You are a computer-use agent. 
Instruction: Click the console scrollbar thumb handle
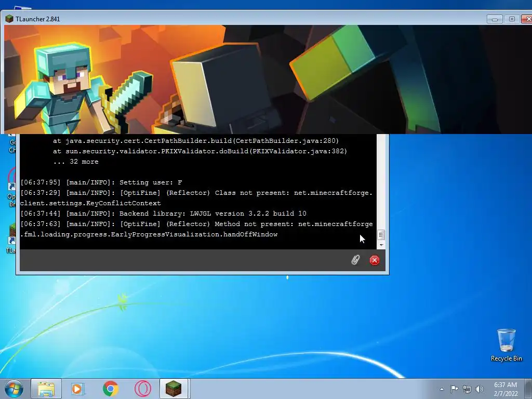(381, 235)
